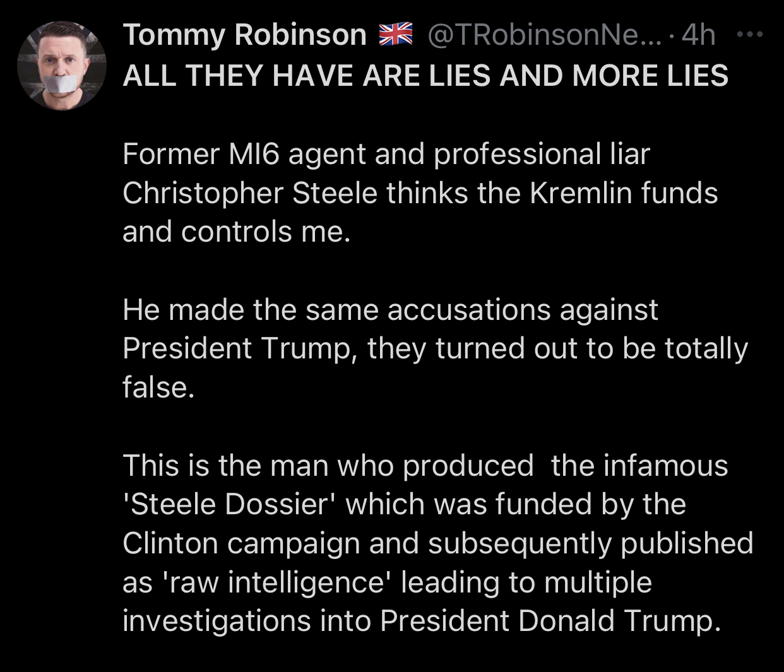Viewport: 784px width, 672px height.
Task: Click the word false. ending the second paragraph
Action: pyautogui.click(x=158, y=387)
